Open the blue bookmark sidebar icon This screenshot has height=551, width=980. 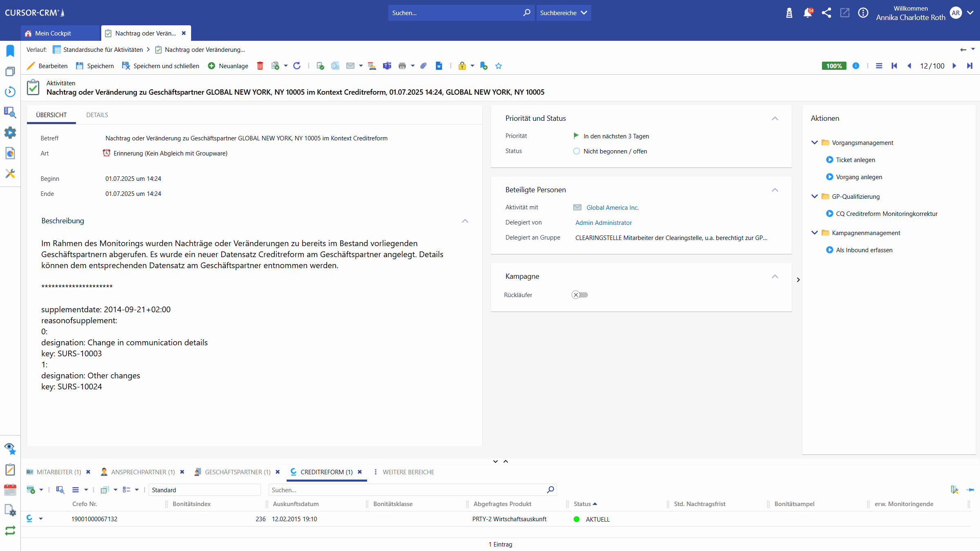10,51
